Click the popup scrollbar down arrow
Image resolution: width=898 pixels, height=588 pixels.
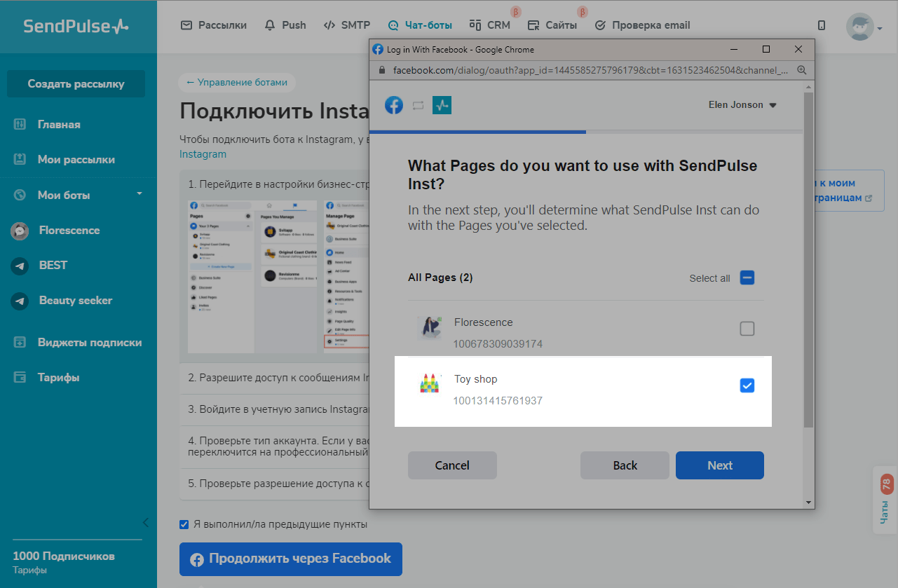coord(808,502)
